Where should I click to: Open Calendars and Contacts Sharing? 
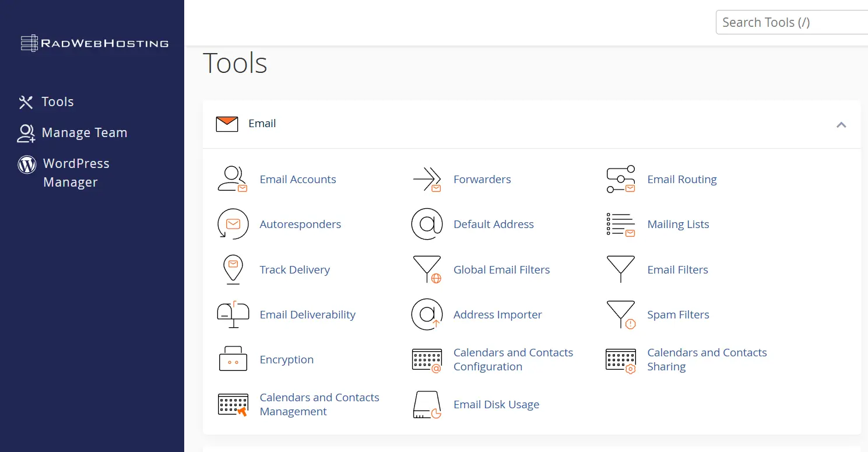[707, 359]
